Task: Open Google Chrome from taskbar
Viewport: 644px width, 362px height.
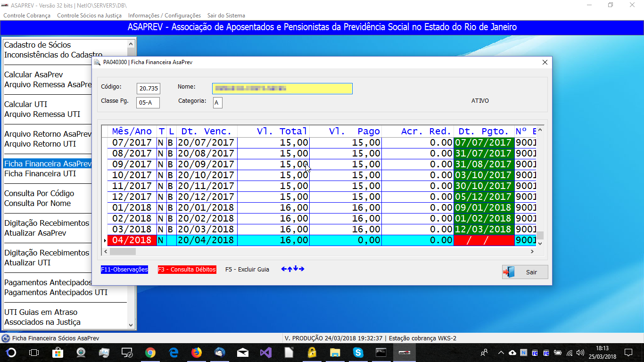Action: pyautogui.click(x=150, y=352)
